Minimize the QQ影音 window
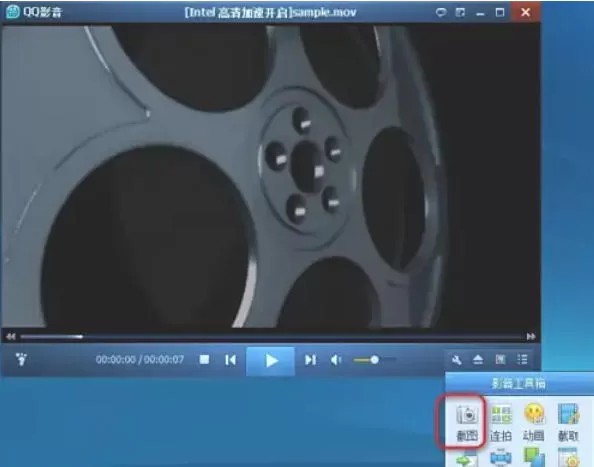The height and width of the screenshot is (467, 594). tap(480, 14)
